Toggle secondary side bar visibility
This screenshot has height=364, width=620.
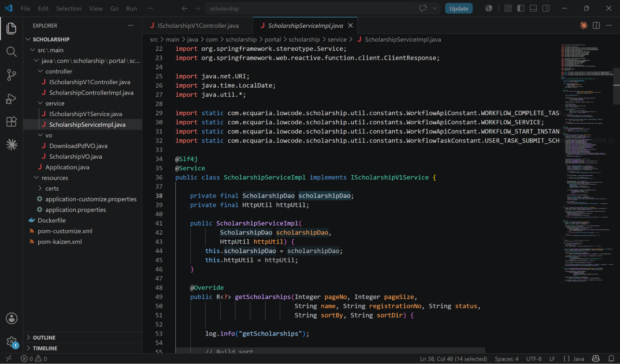pos(546,8)
